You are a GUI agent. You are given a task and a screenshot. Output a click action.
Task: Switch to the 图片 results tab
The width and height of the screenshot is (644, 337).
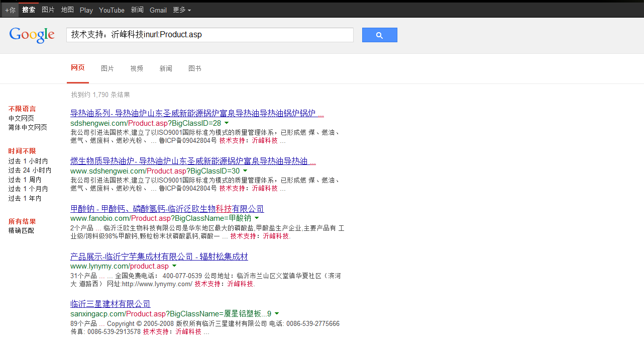pyautogui.click(x=108, y=68)
